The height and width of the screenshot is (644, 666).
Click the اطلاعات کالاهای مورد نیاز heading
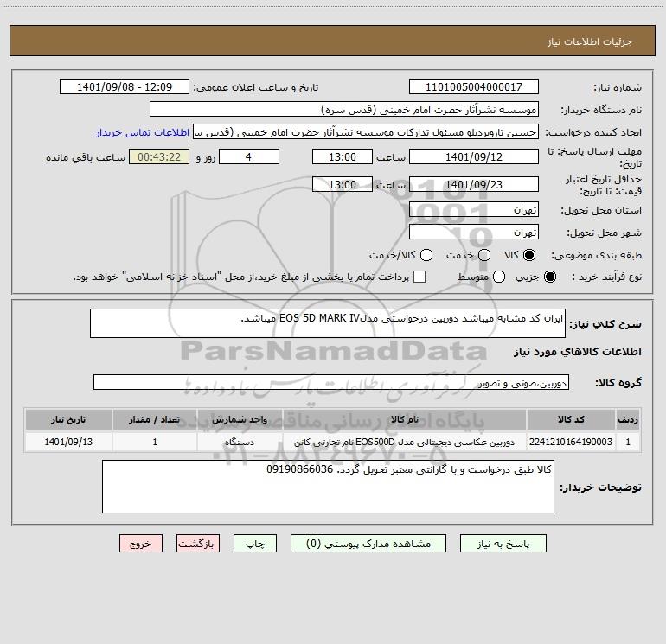point(577,352)
